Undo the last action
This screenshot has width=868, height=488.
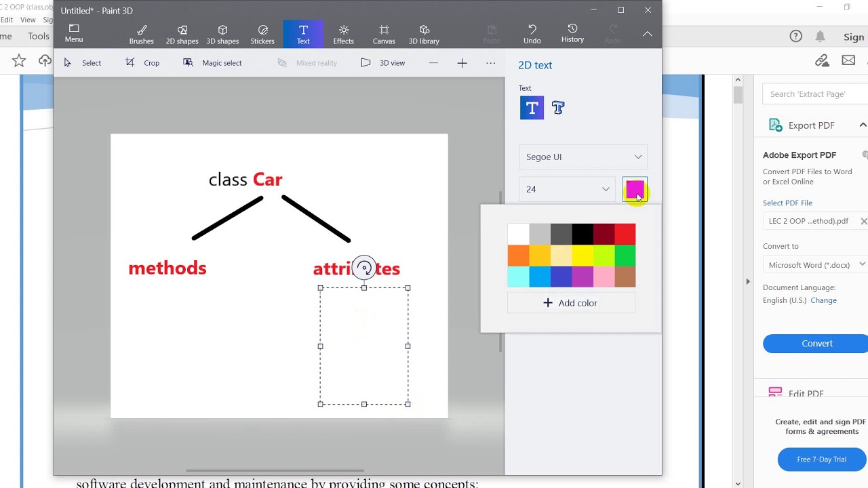coord(532,34)
